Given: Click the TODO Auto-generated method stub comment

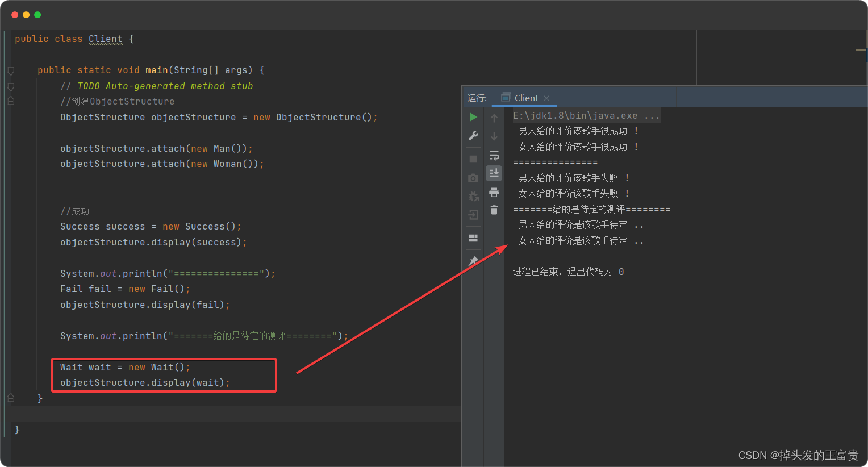Looking at the screenshot, I should click(x=157, y=86).
